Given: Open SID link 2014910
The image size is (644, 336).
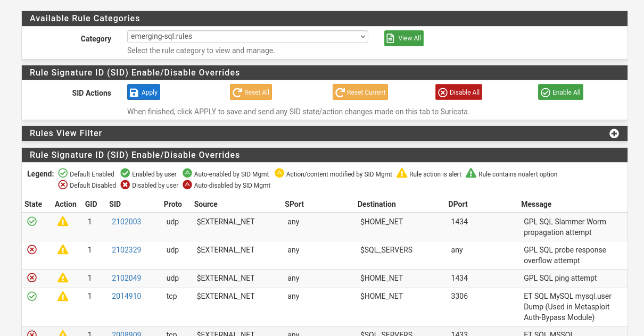Looking at the screenshot, I should pos(126,296).
